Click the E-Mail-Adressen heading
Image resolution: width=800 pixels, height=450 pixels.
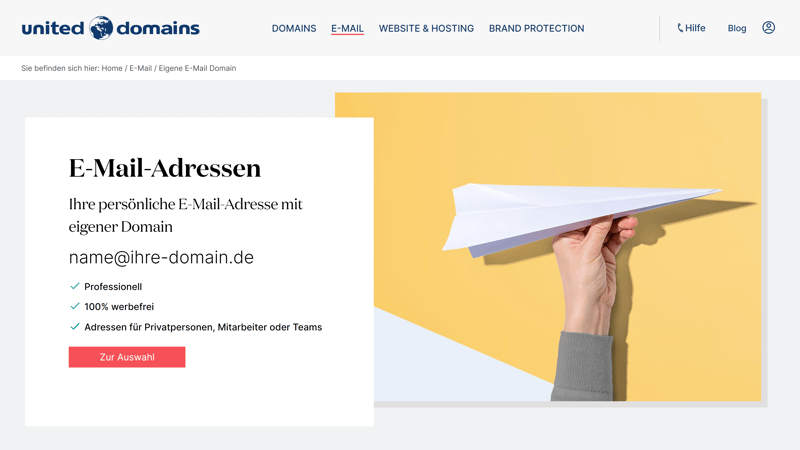click(165, 168)
